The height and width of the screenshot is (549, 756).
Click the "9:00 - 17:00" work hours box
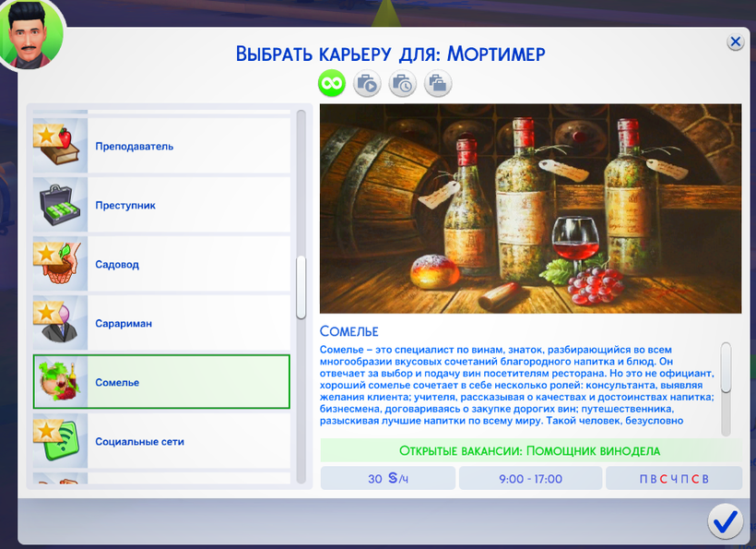tap(530, 478)
